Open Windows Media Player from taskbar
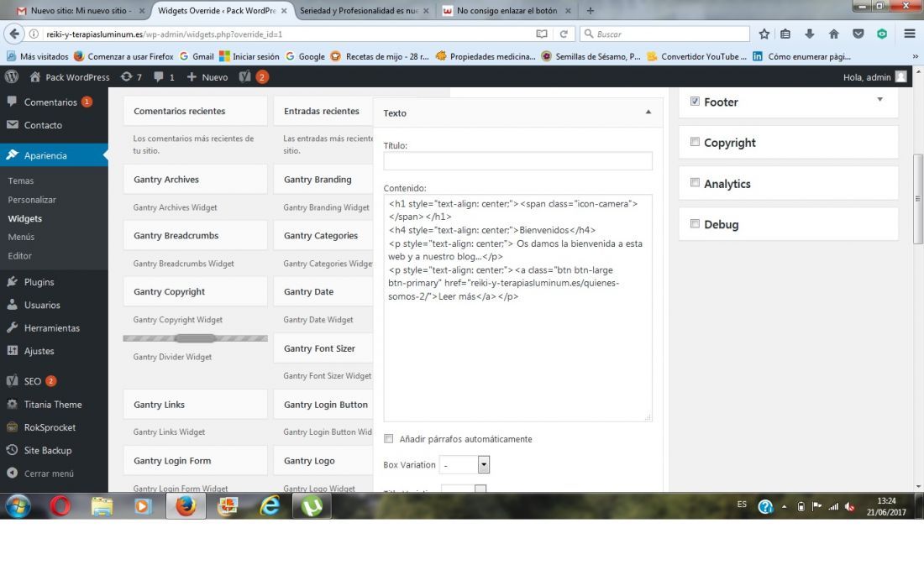This screenshot has width=924, height=570. [x=143, y=506]
